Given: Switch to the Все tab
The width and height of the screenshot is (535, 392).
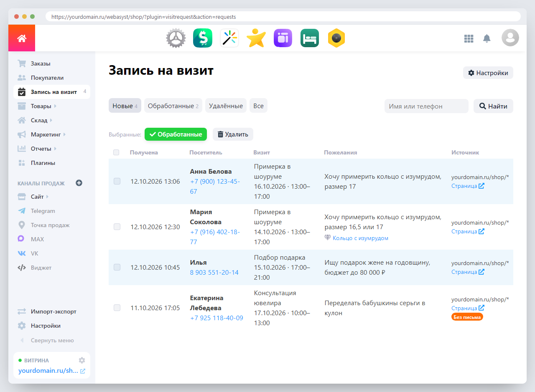Looking at the screenshot, I should pos(258,106).
